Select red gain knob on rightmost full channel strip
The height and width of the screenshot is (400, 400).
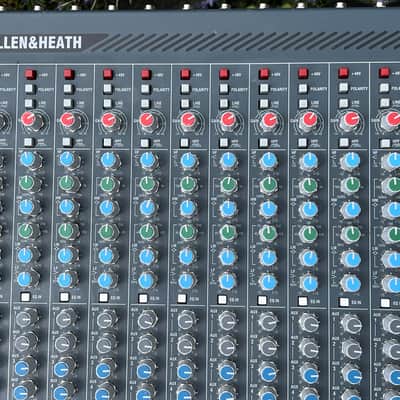coord(351,119)
